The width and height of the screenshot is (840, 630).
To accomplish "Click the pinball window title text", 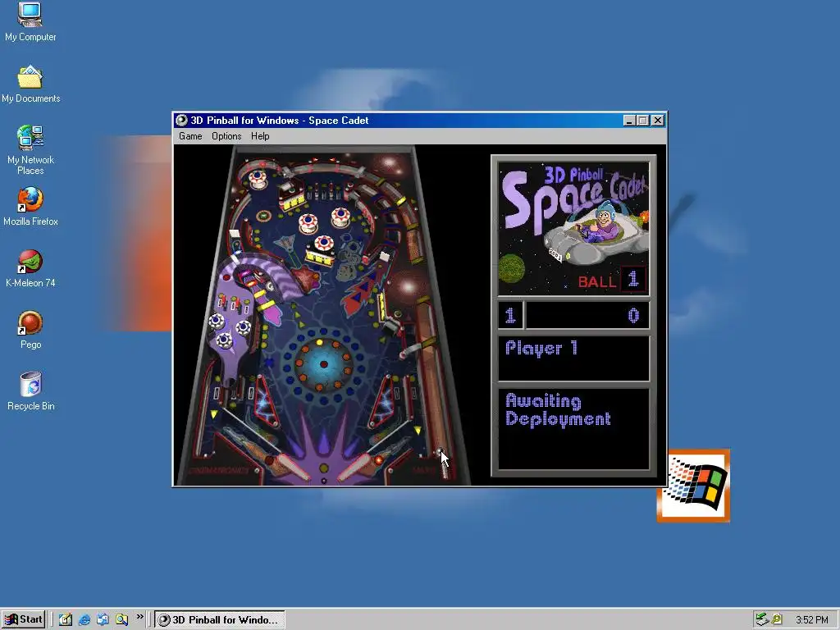I will [279, 120].
